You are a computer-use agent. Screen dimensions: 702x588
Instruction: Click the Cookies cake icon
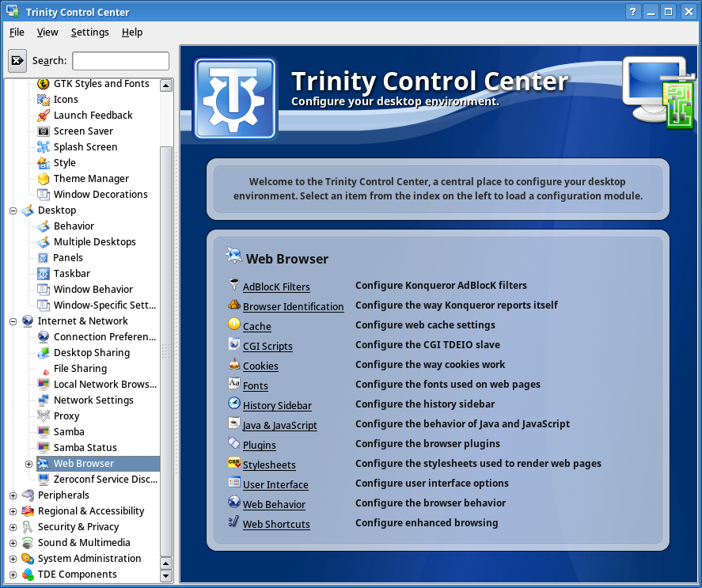coord(233,363)
